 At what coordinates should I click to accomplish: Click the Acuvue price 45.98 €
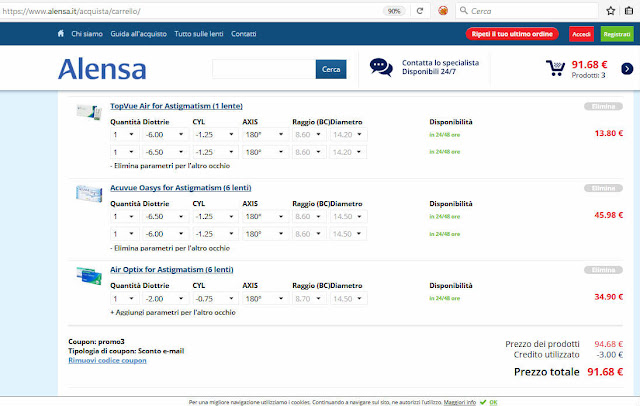(x=609, y=215)
